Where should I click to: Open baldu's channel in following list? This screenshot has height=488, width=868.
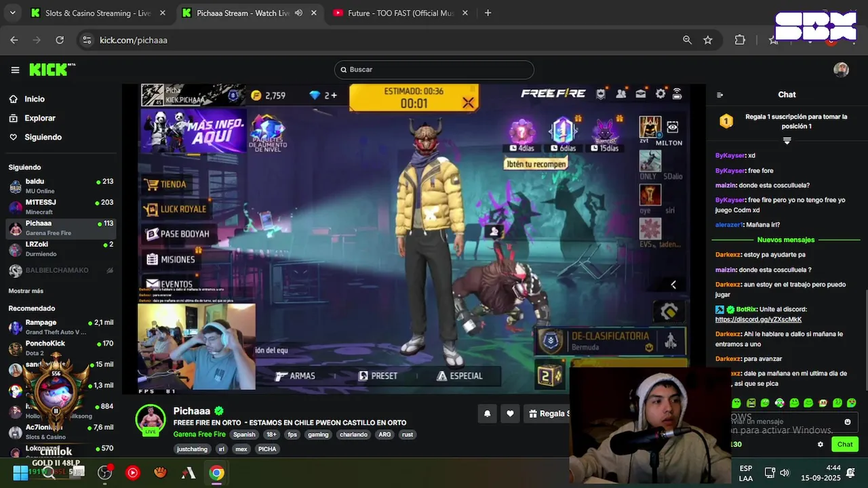[61, 186]
